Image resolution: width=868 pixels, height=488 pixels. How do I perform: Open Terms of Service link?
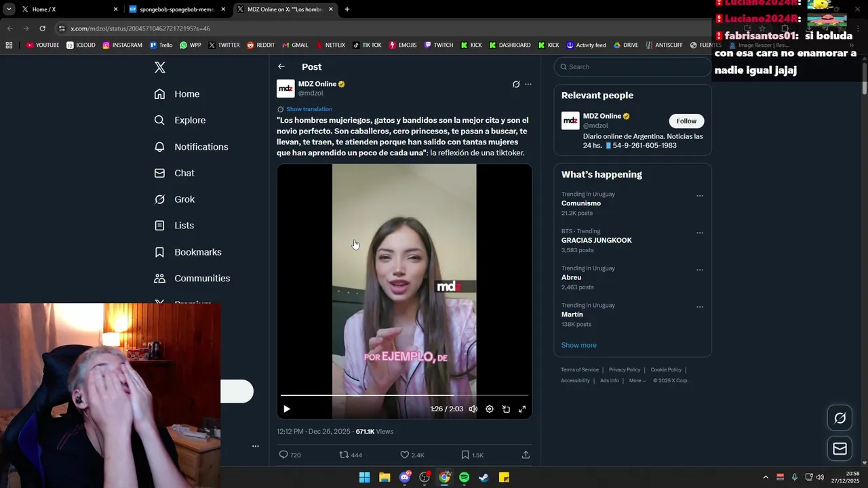[580, 369]
